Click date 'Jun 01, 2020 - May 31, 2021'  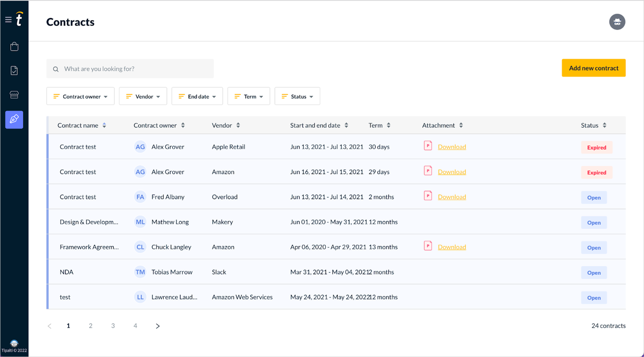coord(329,222)
